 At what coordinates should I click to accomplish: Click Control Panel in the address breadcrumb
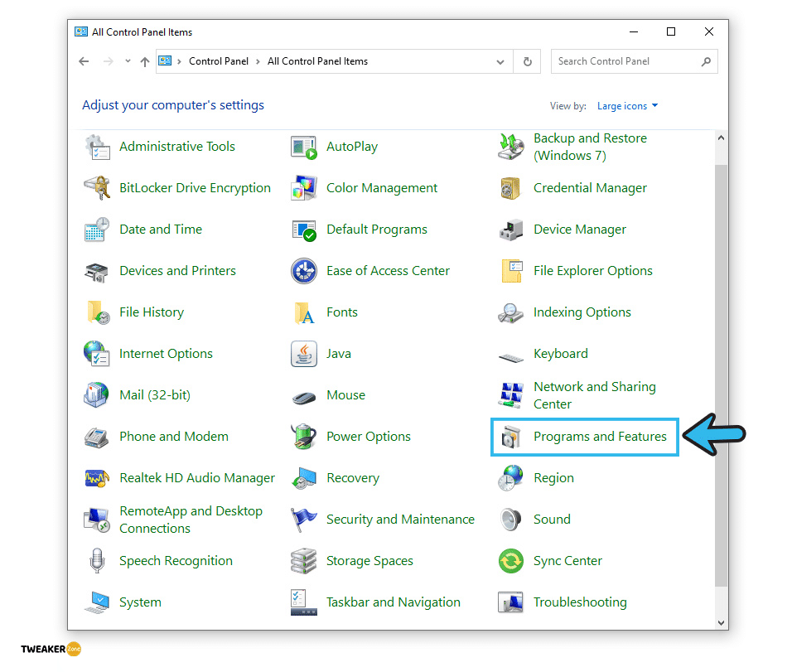[x=218, y=61]
